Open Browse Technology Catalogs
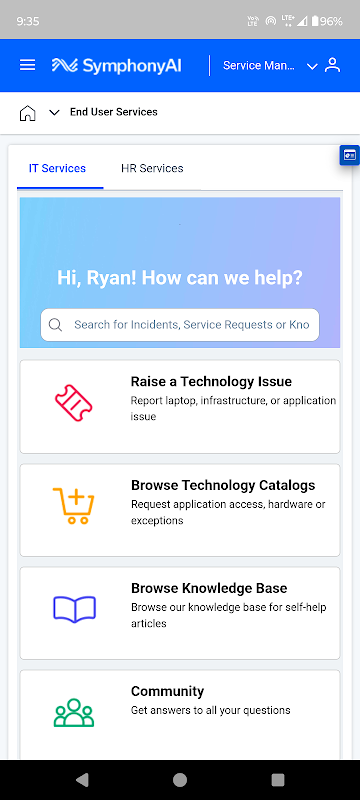Screen dimensions: 360x800 [x=180, y=510]
